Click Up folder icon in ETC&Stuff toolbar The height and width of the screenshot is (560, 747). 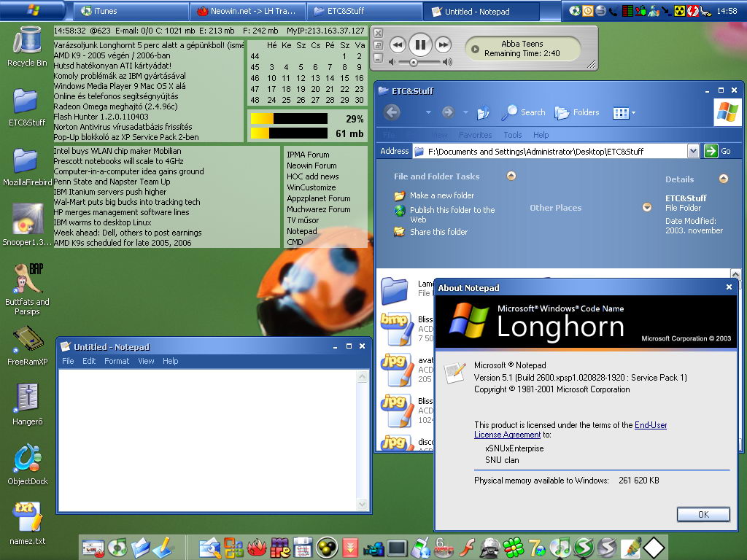pyautogui.click(x=483, y=112)
